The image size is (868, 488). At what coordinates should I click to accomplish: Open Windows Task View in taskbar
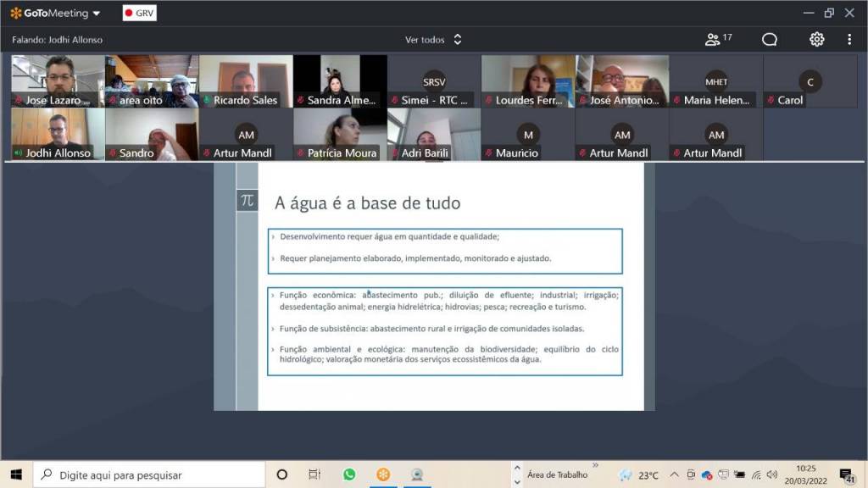[314, 474]
